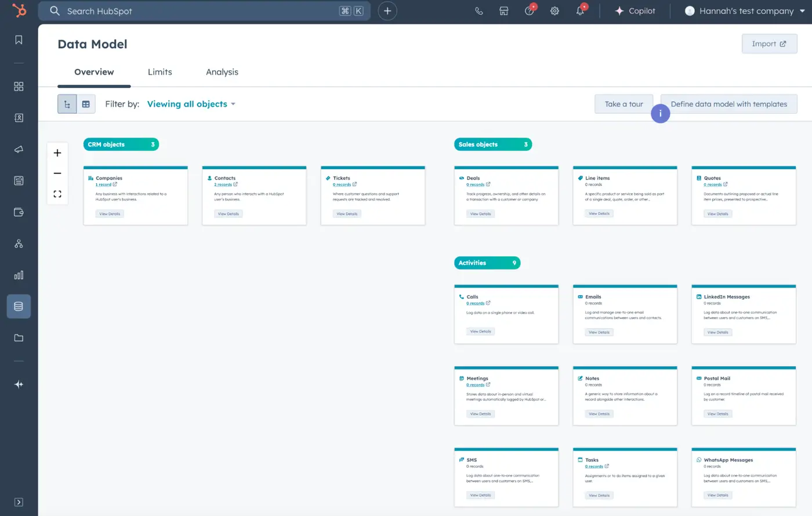Switch to the table view toggle
The image size is (812, 516).
click(x=86, y=104)
